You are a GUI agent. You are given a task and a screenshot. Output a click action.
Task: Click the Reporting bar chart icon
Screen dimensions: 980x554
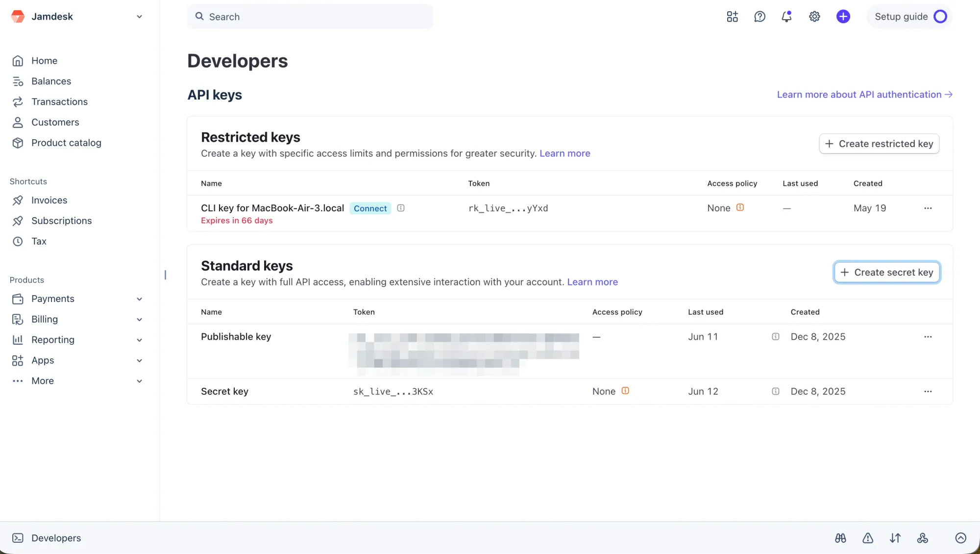[18, 340]
